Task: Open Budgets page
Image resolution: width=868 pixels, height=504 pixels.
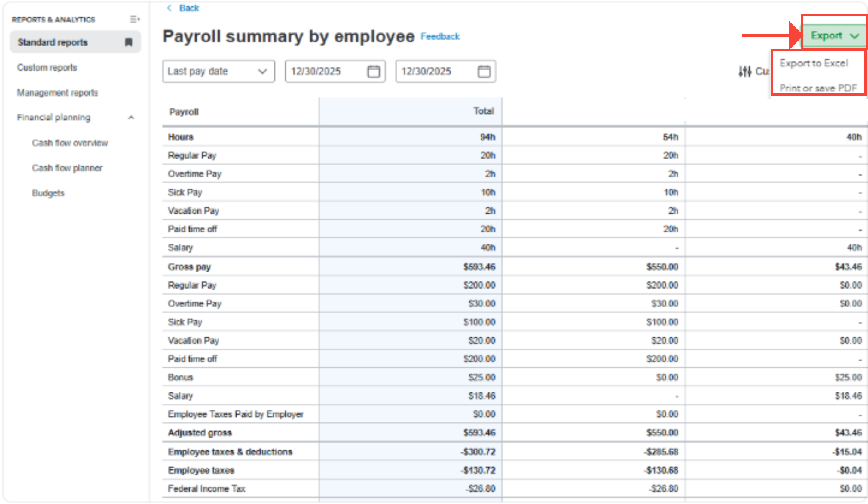Action: tap(48, 193)
